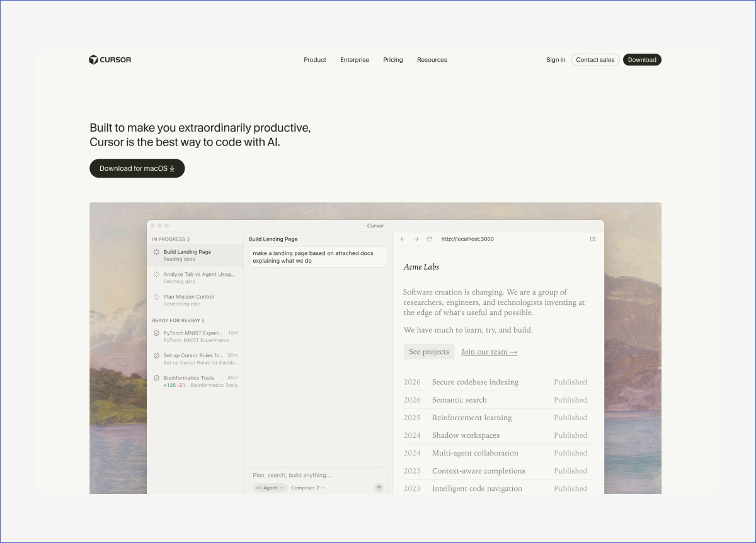
Task: Click checkmark icon beside Bioinformatics Tools
Action: pos(156,378)
